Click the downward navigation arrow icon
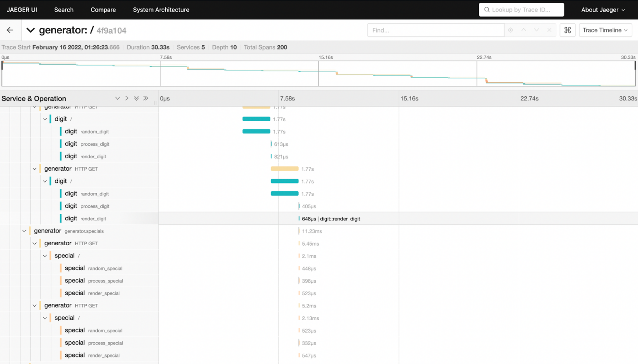The image size is (638, 364). (x=536, y=30)
